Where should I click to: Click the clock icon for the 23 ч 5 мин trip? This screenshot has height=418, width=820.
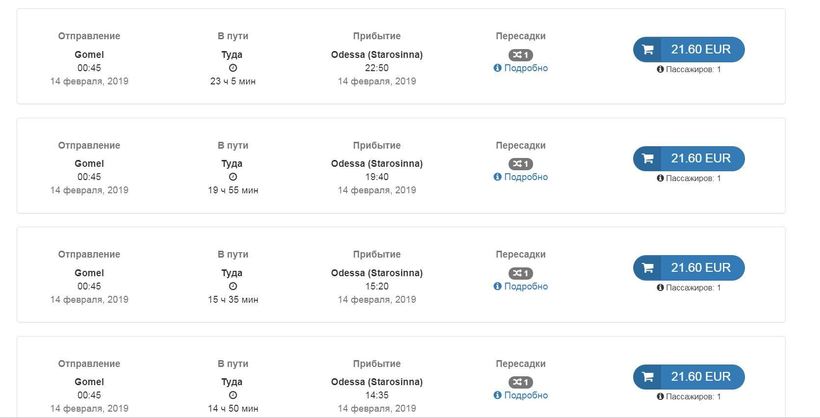232,68
